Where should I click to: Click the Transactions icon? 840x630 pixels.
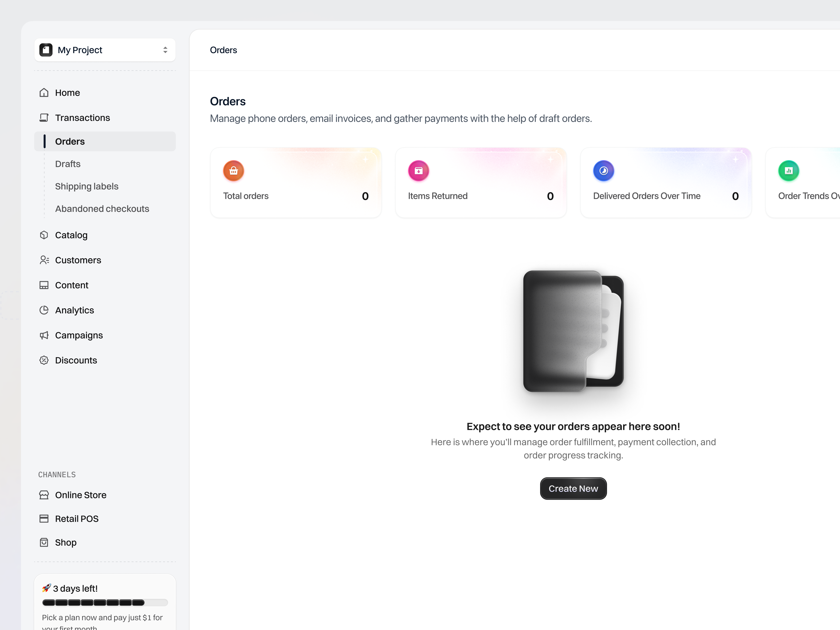[44, 118]
